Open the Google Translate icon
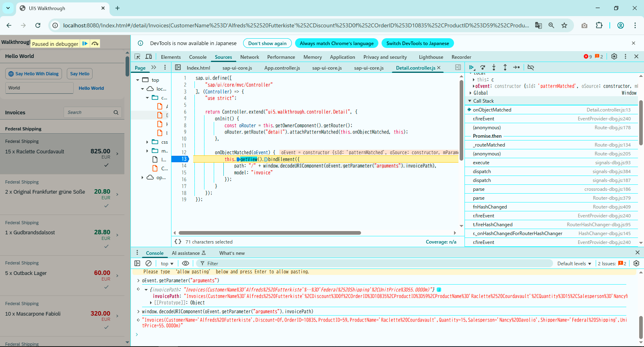This screenshot has width=644, height=347. click(539, 25)
